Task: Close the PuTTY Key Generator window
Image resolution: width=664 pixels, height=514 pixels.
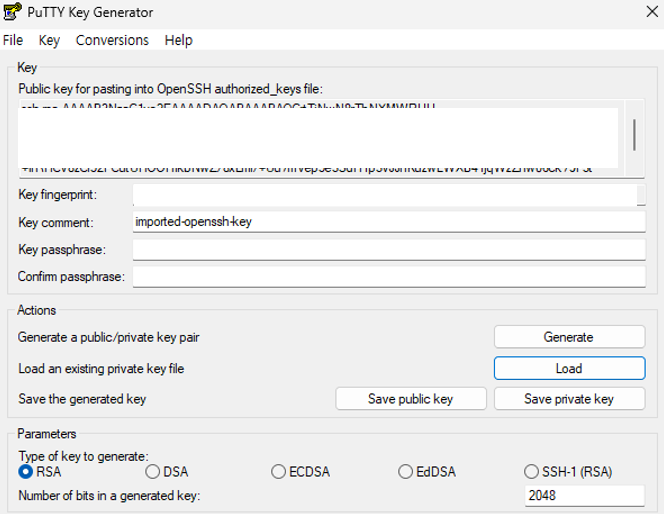Action: pyautogui.click(x=653, y=11)
